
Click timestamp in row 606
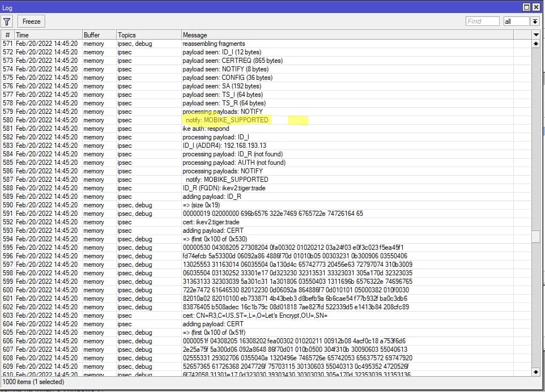point(46,341)
